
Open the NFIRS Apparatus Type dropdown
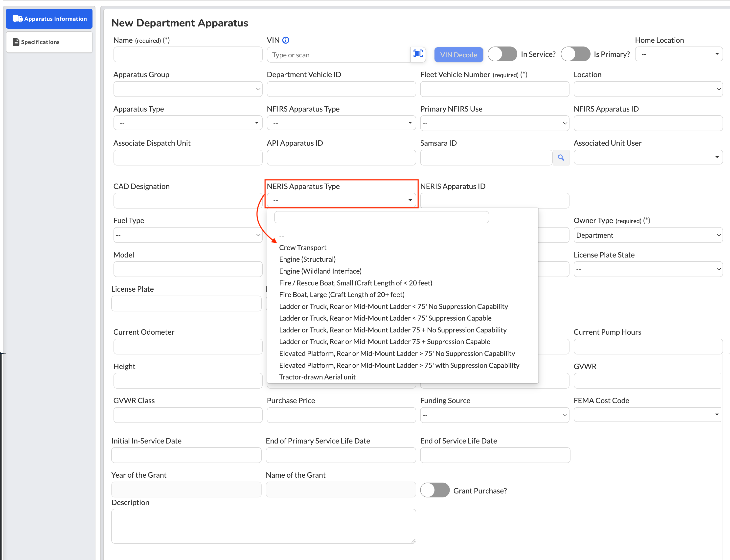tap(341, 123)
